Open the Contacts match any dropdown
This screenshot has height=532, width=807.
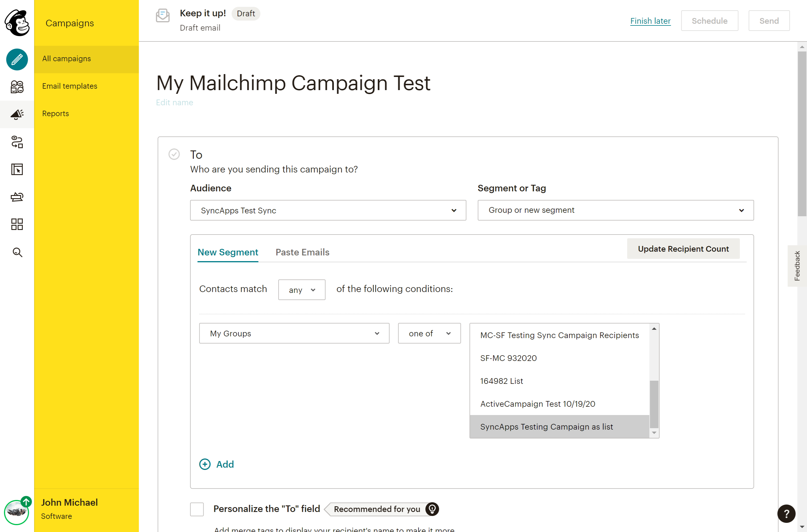(x=301, y=290)
